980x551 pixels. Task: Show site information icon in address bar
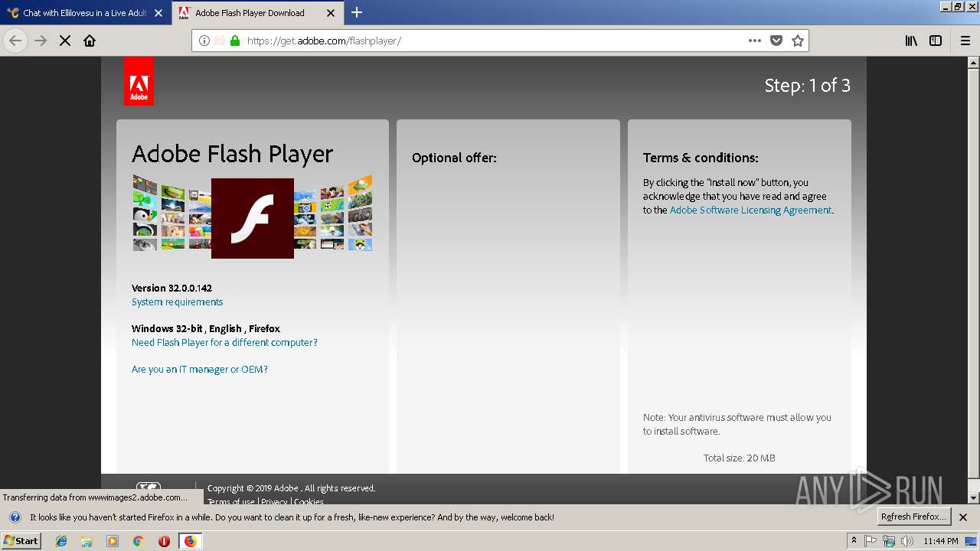point(204,41)
